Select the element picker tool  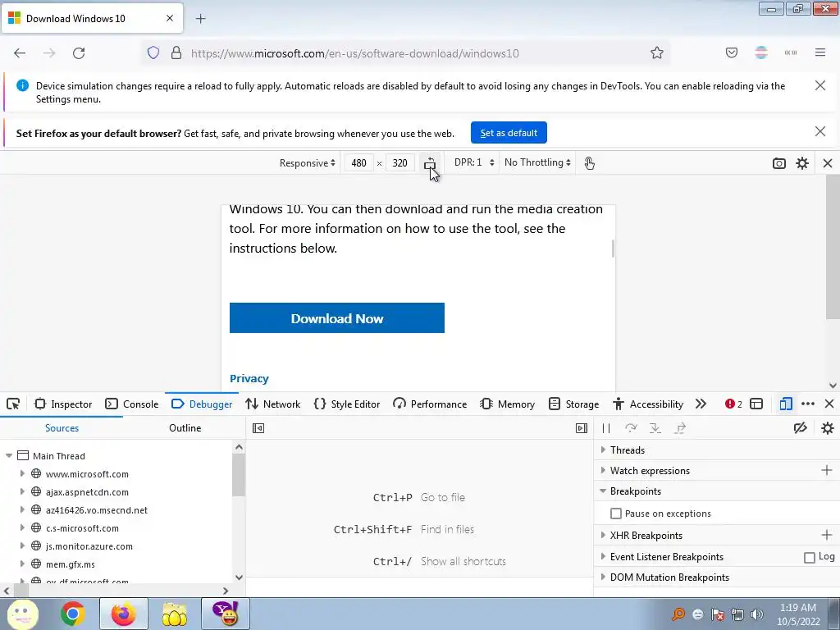pyautogui.click(x=13, y=404)
